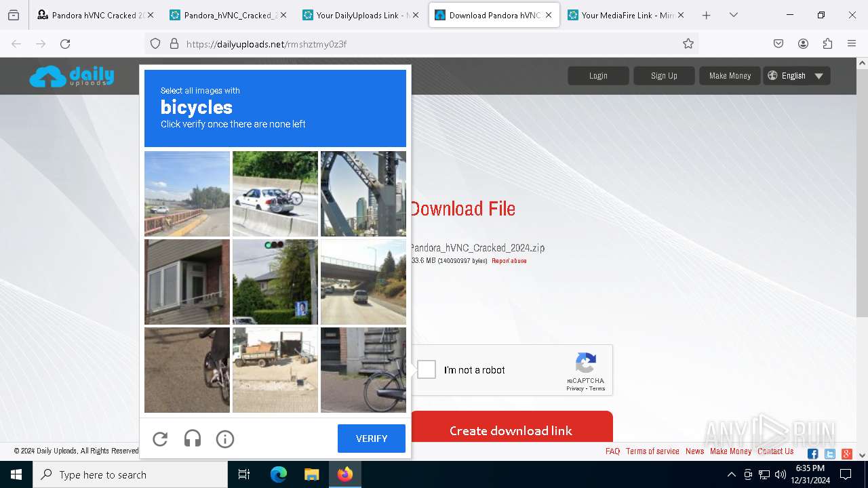Image resolution: width=868 pixels, height=488 pixels.
Task: Select captcha tile showing building window
Action: pyautogui.click(x=187, y=282)
